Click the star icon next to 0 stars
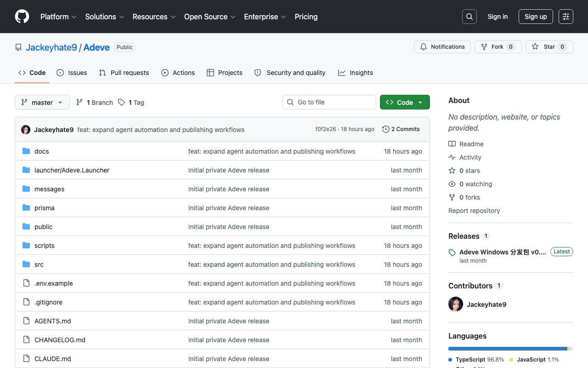This screenshot has height=368, width=588. tap(452, 171)
